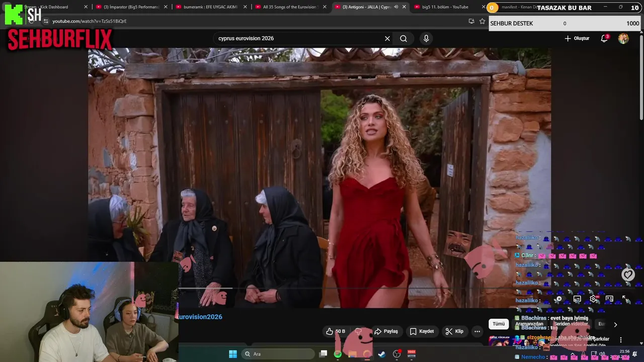Exit fullscreen using the arrow icon
This screenshot has width=644, height=362.
(x=625, y=299)
